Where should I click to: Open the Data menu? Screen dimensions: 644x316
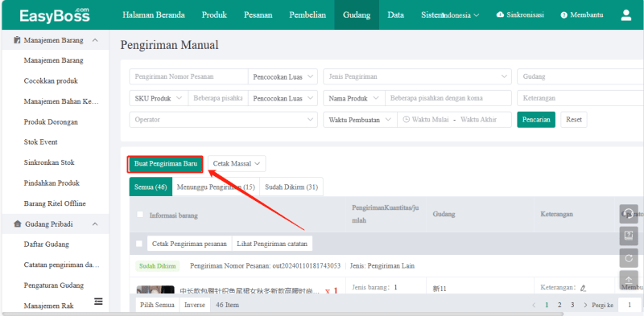tap(395, 15)
